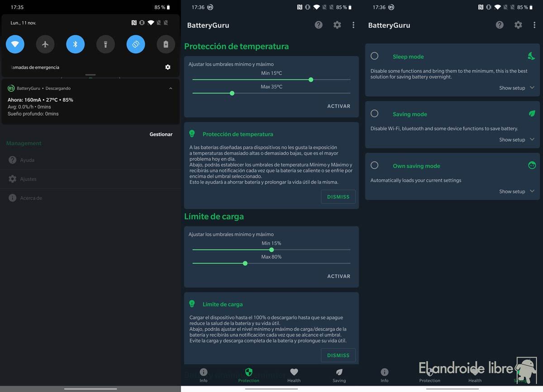Open help icon on the Protection screen header
This screenshot has width=543, height=392.
[x=319, y=25]
